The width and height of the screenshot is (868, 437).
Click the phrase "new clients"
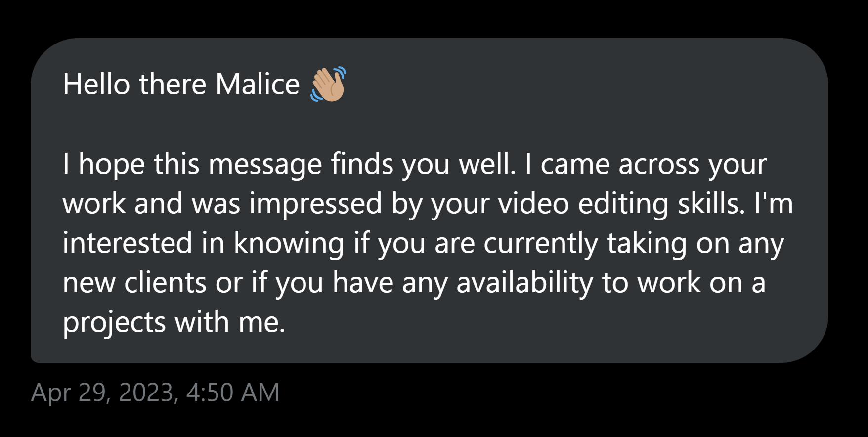pos(134,283)
